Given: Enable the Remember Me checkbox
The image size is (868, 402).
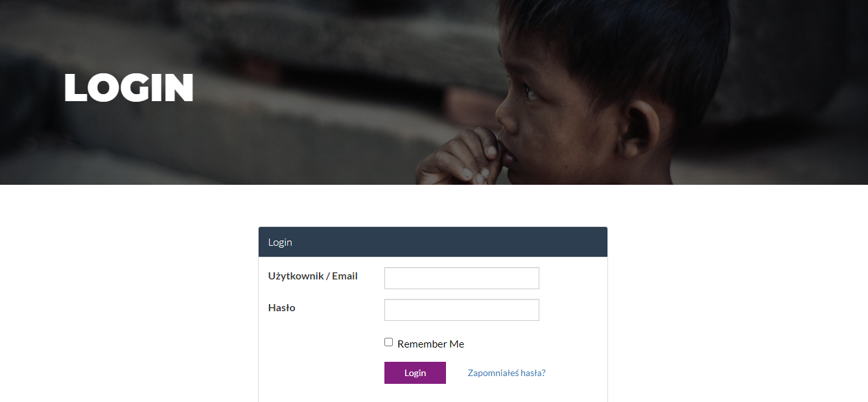Looking at the screenshot, I should (388, 342).
